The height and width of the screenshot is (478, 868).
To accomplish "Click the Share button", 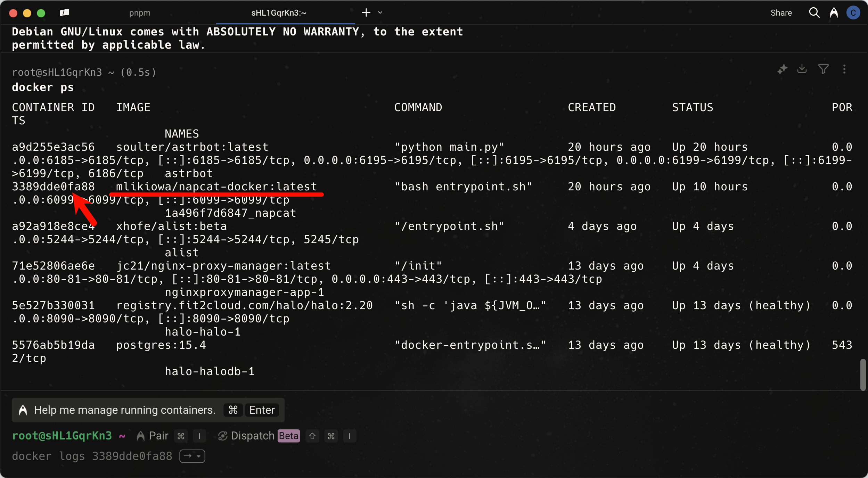I will (x=781, y=13).
